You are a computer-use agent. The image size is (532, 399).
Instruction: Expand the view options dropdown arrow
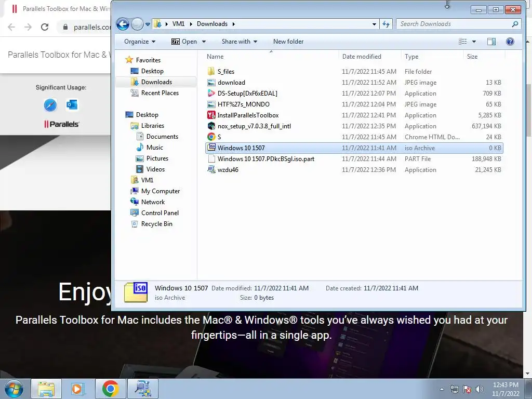[474, 42]
